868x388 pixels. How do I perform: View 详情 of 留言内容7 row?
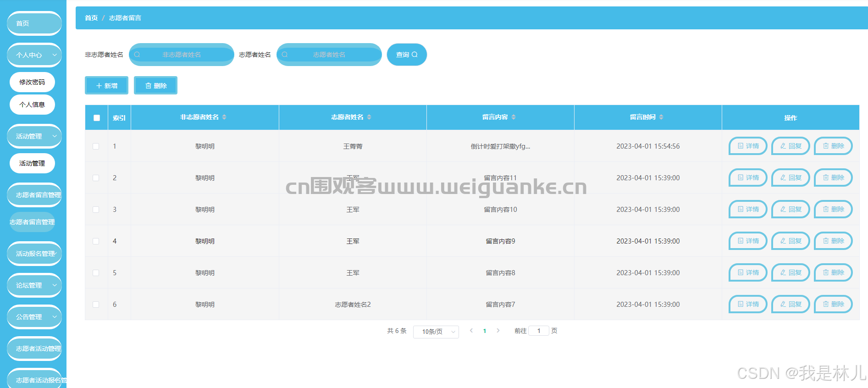click(x=748, y=304)
